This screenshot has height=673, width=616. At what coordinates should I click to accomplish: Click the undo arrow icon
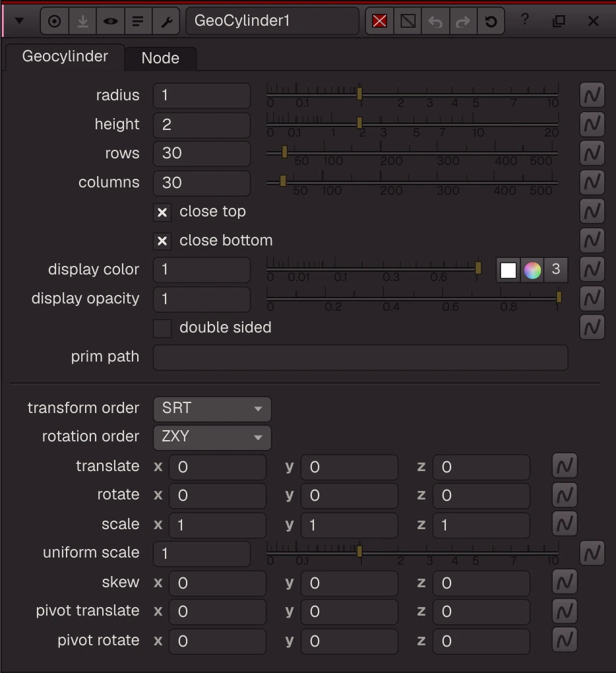coord(435,20)
